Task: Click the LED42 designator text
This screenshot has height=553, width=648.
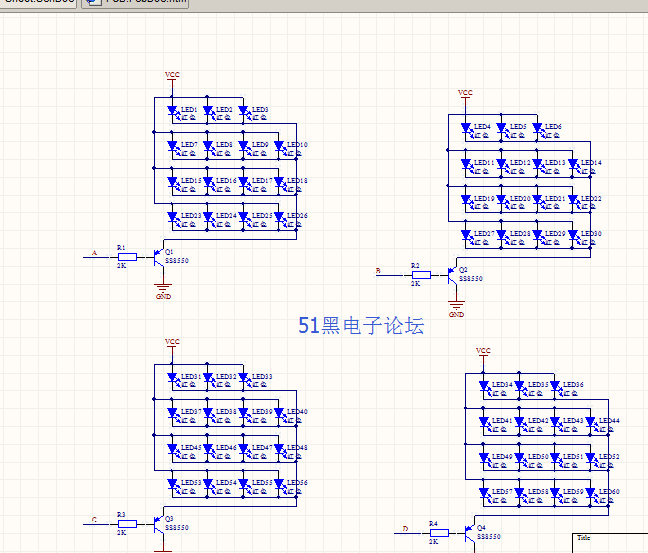Action: point(538,421)
